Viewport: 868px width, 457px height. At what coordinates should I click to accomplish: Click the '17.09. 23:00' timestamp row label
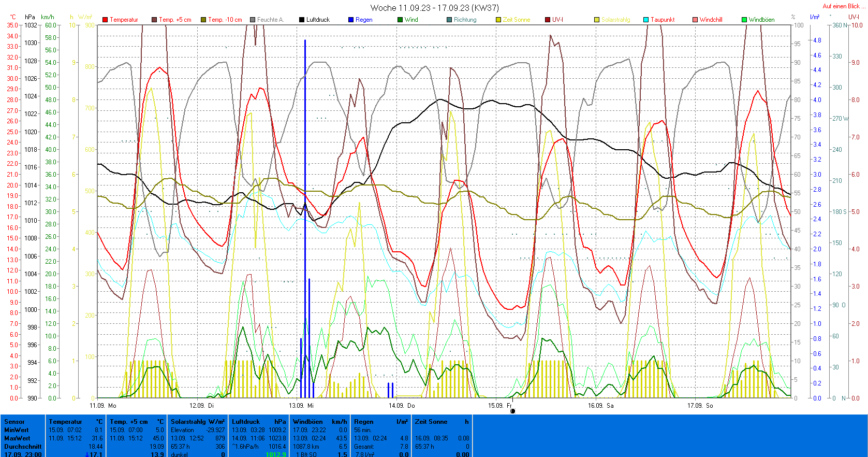(x=23, y=454)
